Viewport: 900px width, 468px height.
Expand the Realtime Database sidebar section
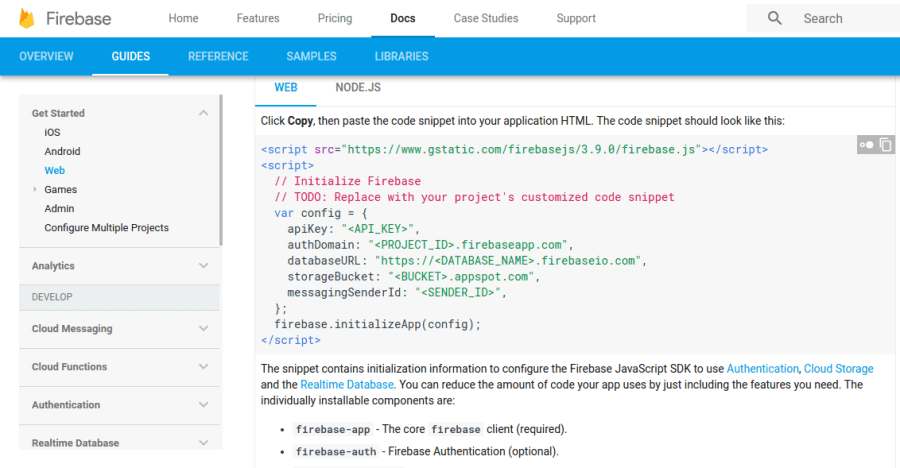point(203,443)
